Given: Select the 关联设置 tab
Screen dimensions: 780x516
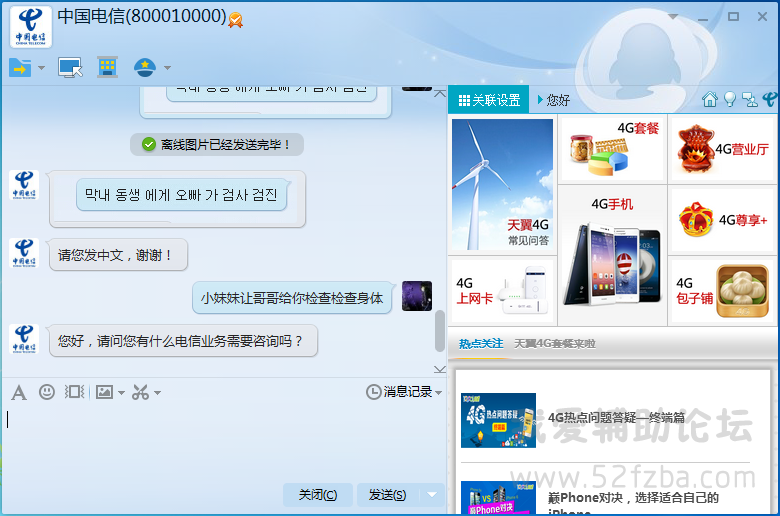Looking at the screenshot, I should coord(489,100).
